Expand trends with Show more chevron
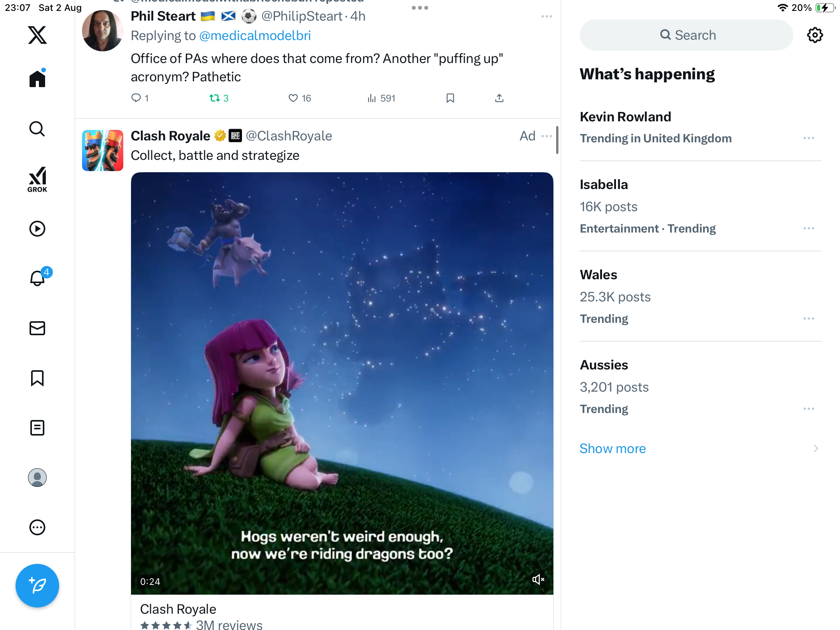This screenshot has height=630, width=840. 816,448
